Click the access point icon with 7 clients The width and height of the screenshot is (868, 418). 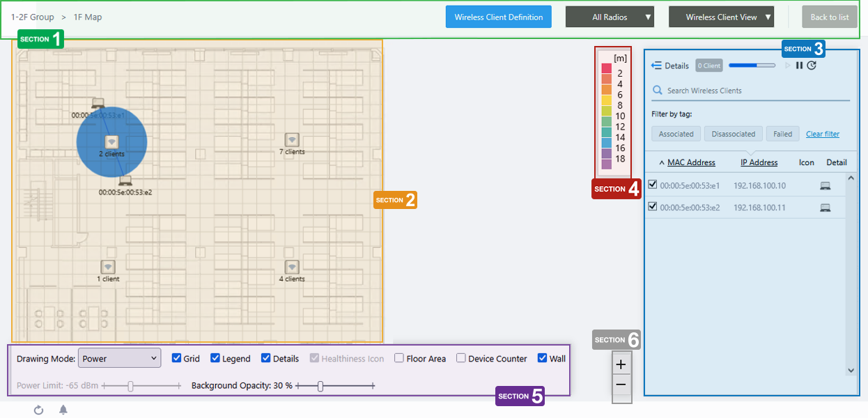pos(292,140)
